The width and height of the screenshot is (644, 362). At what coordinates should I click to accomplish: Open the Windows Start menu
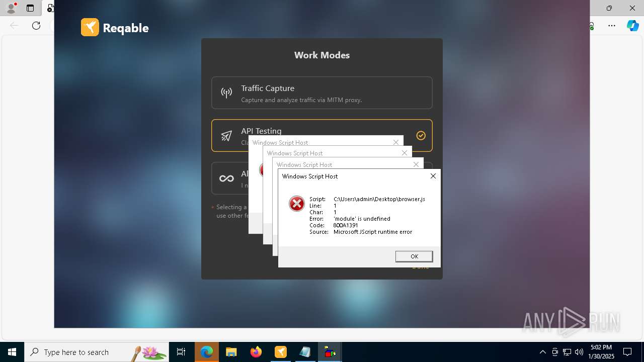[x=12, y=352]
